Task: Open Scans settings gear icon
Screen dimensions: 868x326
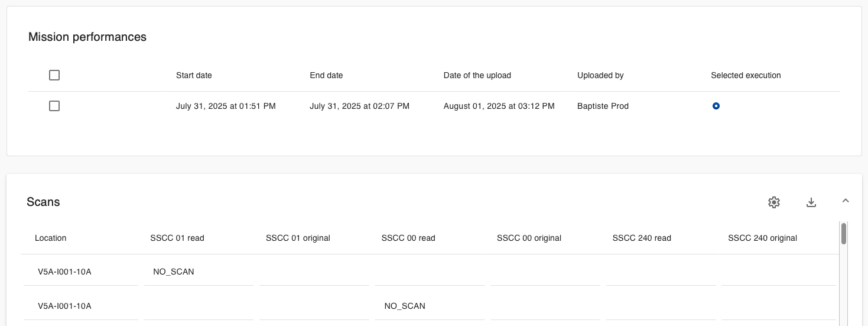Action: tap(774, 202)
